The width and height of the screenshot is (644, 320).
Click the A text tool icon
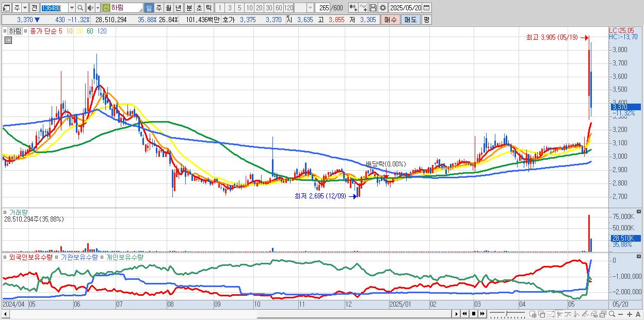pos(638,313)
